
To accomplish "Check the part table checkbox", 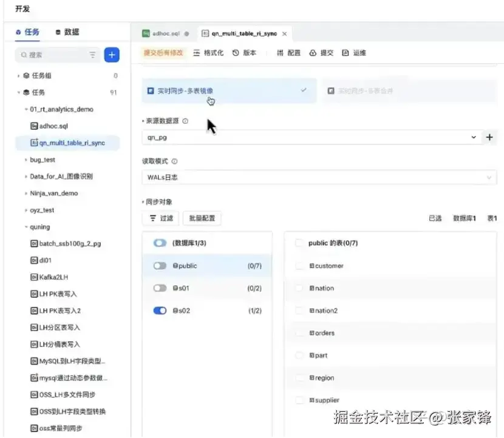I will 299,355.
